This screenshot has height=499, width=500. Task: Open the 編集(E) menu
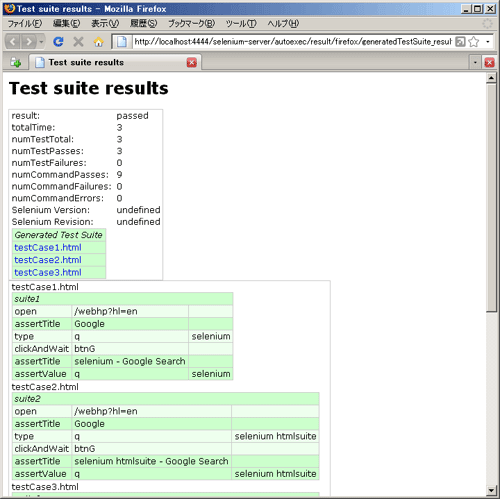[x=66, y=24]
